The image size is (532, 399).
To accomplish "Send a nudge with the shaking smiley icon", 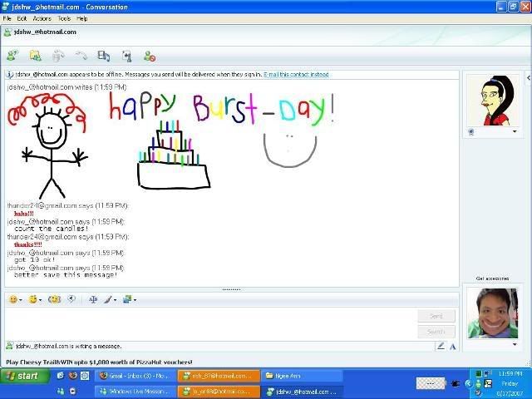I will [54, 299].
